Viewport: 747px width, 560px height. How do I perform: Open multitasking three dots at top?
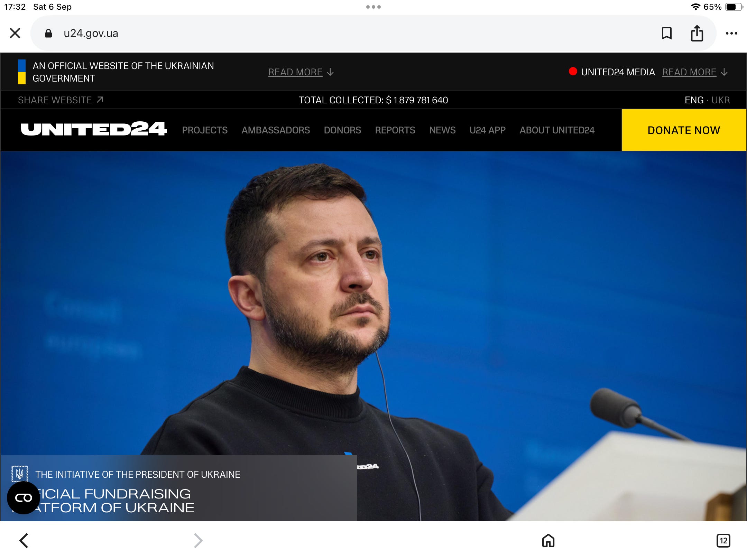(373, 7)
